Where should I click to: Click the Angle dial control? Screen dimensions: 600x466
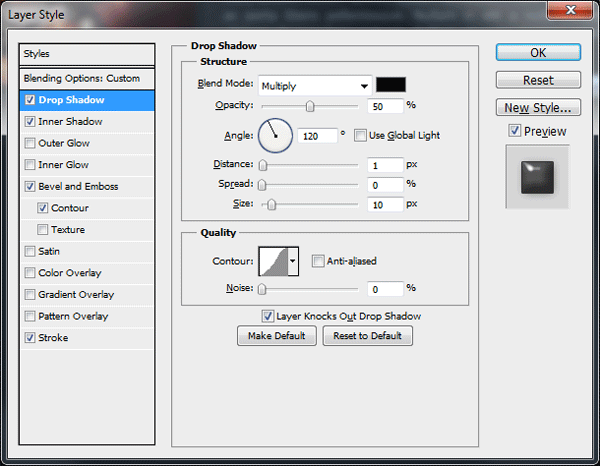click(276, 136)
